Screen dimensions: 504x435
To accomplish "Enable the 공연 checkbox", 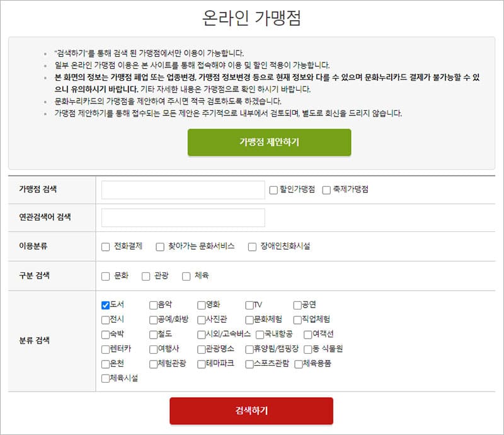I will (x=297, y=305).
